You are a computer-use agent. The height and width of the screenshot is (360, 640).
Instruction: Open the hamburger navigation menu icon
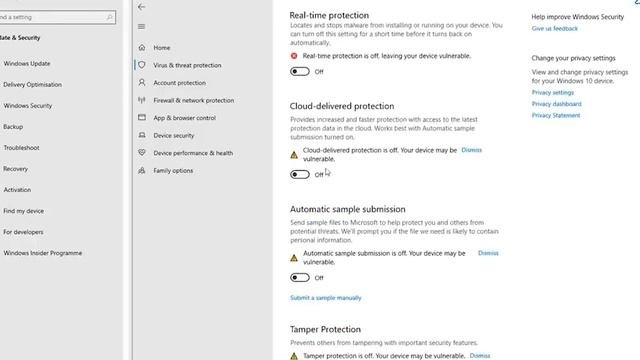tap(141, 27)
